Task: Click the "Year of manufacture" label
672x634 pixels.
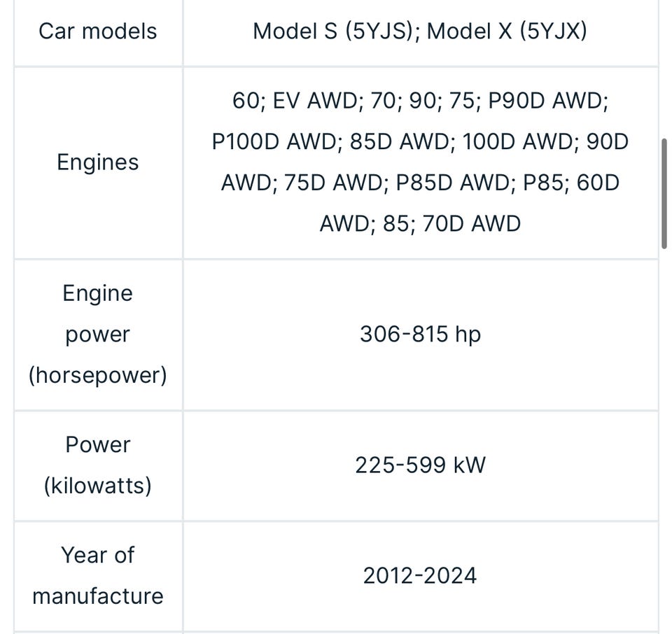Action: pyautogui.click(x=98, y=575)
